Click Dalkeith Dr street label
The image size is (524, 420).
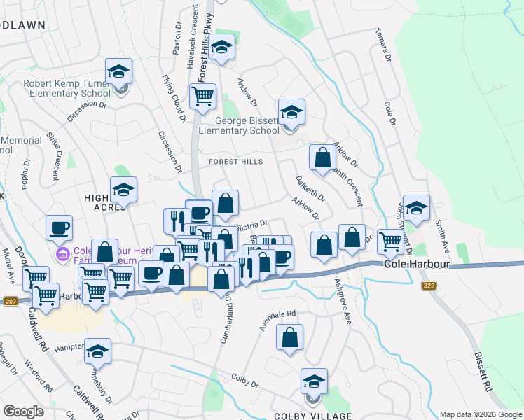pos(310,189)
